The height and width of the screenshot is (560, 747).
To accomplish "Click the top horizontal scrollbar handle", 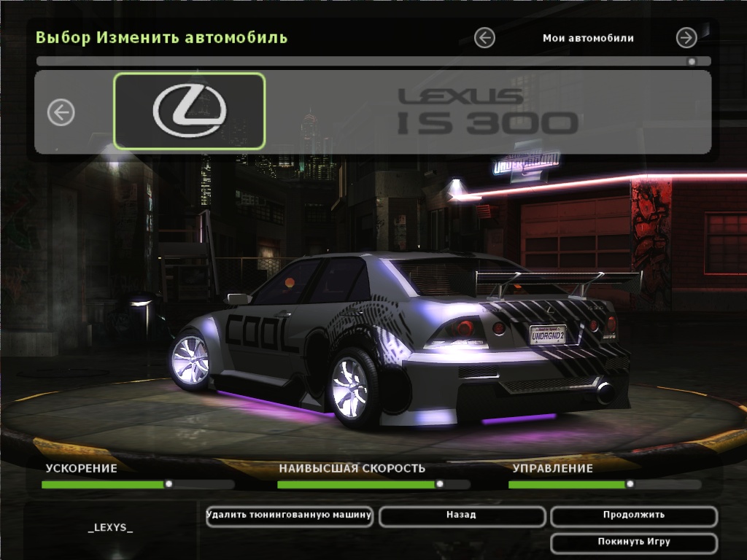I will [692, 61].
